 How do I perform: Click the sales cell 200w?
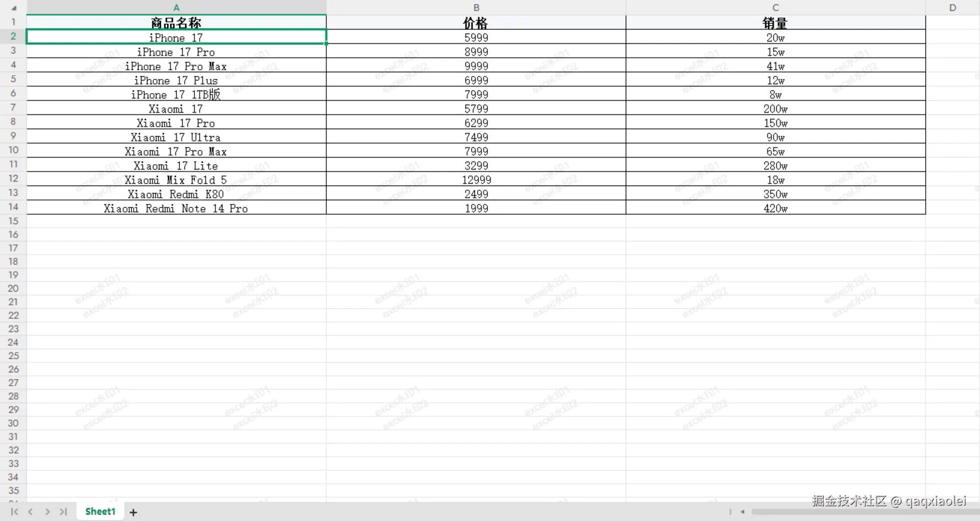click(x=775, y=108)
